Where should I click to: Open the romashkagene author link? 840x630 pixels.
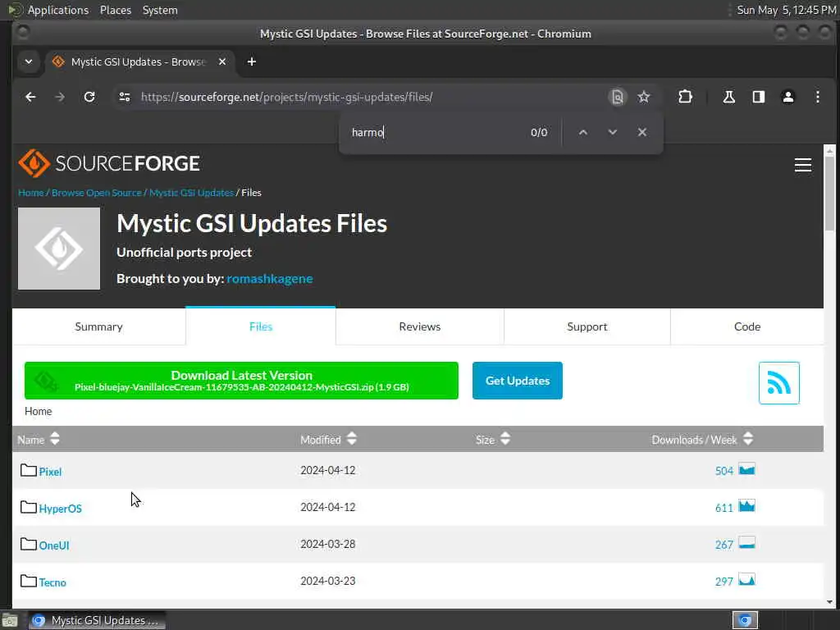[269, 279]
